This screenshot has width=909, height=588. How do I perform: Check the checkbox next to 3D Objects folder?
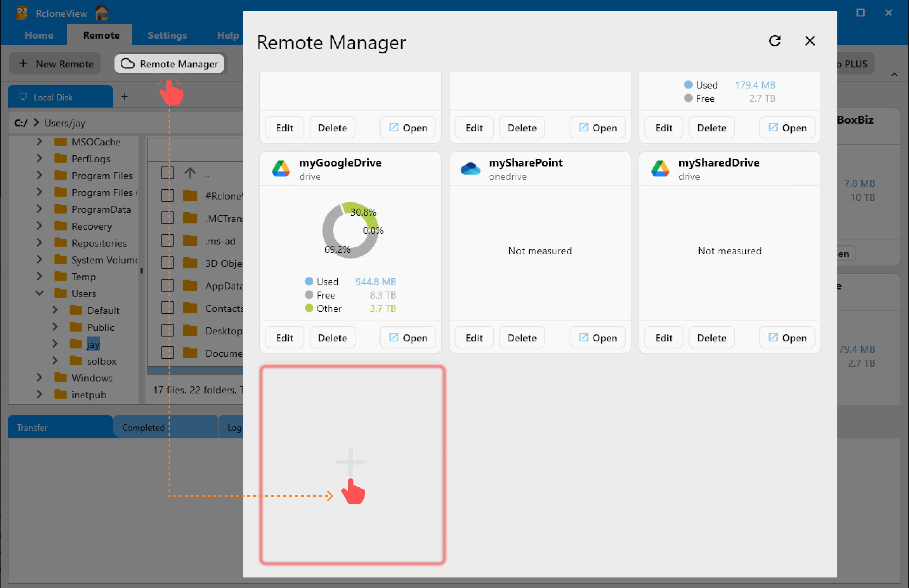[x=167, y=263]
